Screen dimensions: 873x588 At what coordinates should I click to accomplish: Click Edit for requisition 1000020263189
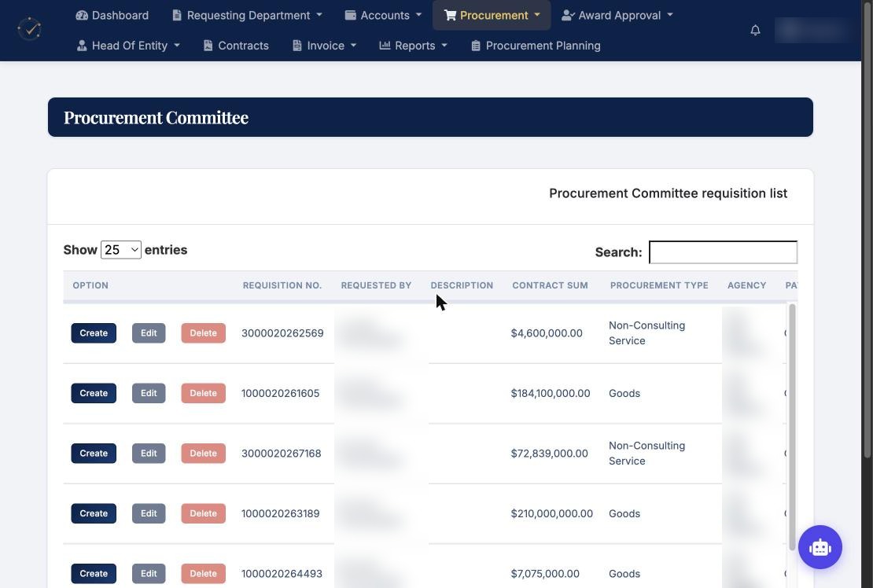(149, 513)
